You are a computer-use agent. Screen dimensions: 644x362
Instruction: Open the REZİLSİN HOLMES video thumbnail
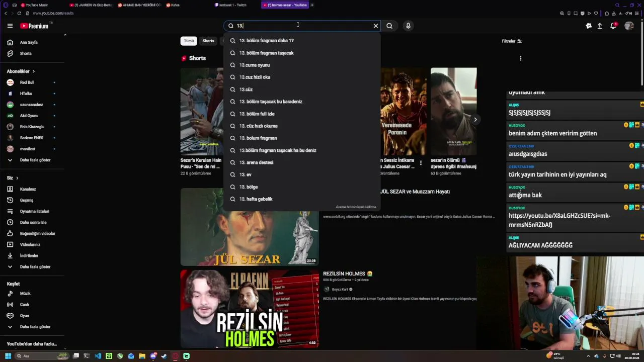click(x=250, y=309)
